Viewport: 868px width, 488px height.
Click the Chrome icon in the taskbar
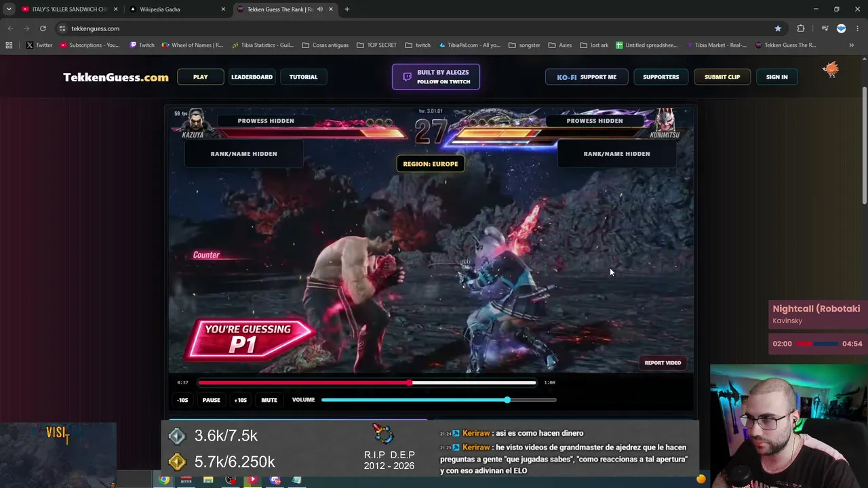point(165,480)
